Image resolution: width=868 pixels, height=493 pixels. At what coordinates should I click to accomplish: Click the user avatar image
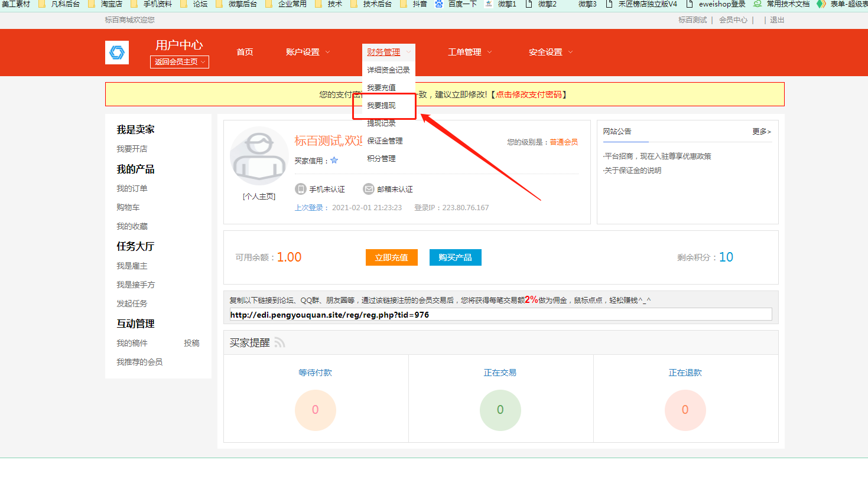coord(259,157)
